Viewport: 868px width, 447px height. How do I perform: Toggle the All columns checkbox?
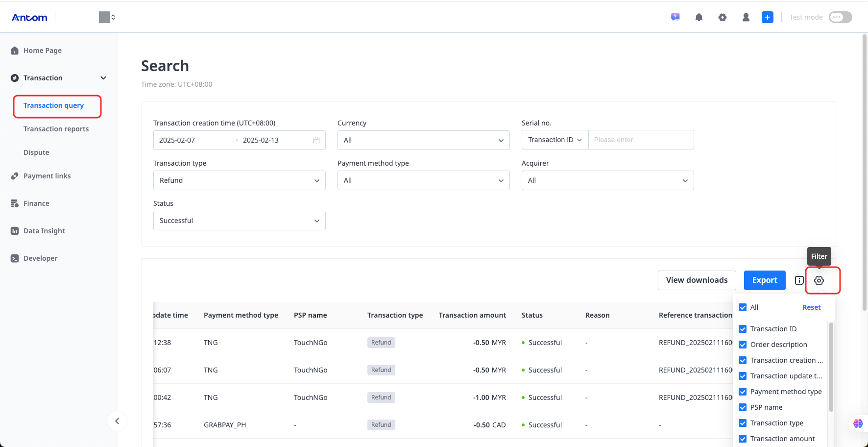(x=743, y=307)
